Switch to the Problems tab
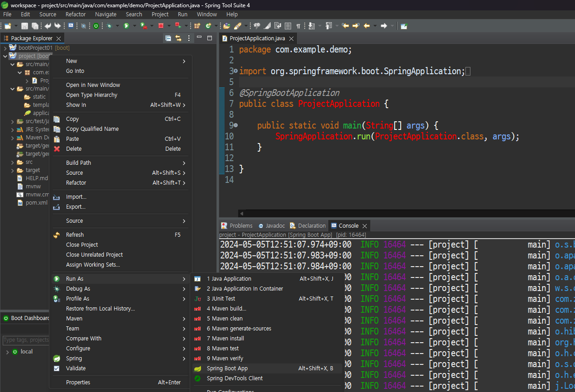The image size is (575, 392). click(x=240, y=225)
